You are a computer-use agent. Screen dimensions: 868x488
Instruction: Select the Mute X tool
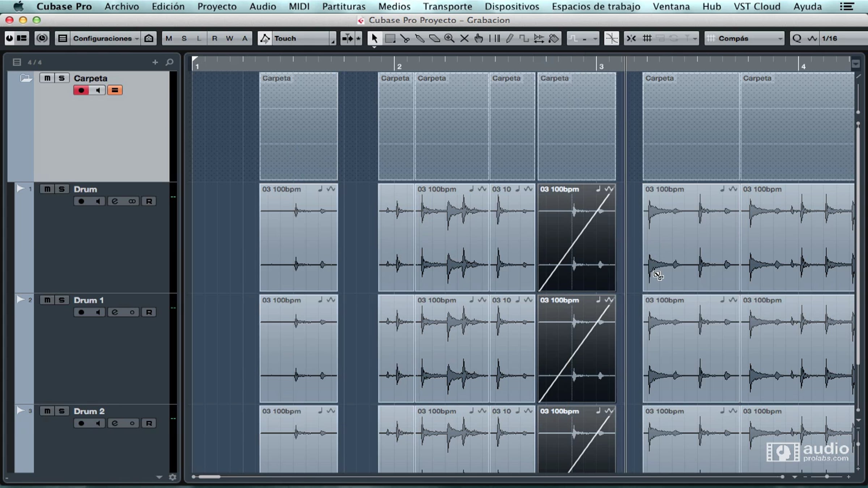click(464, 38)
